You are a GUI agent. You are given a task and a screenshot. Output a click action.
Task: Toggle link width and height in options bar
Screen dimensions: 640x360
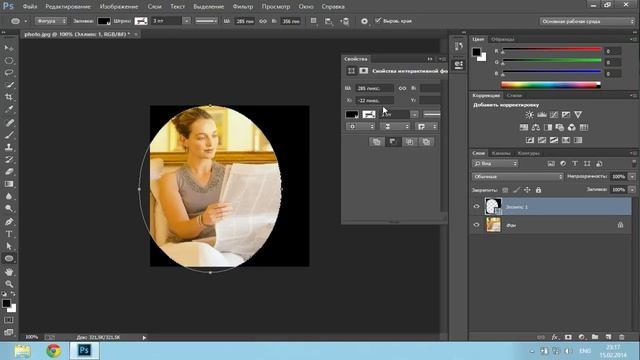(x=263, y=21)
